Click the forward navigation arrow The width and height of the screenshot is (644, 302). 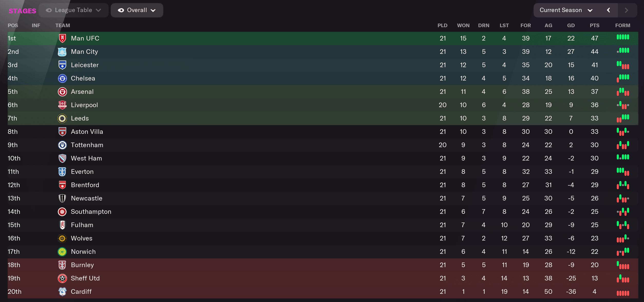pos(627,10)
